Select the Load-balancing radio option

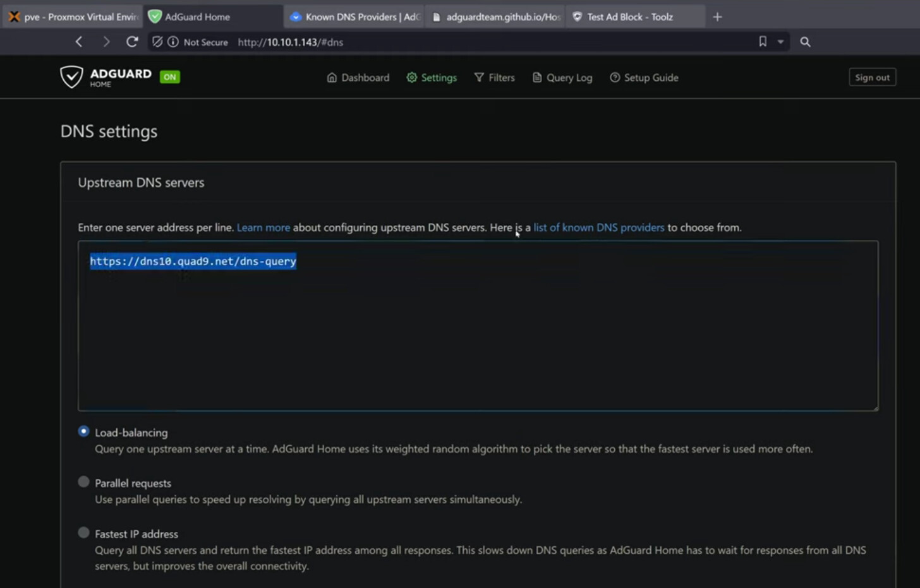(83, 431)
